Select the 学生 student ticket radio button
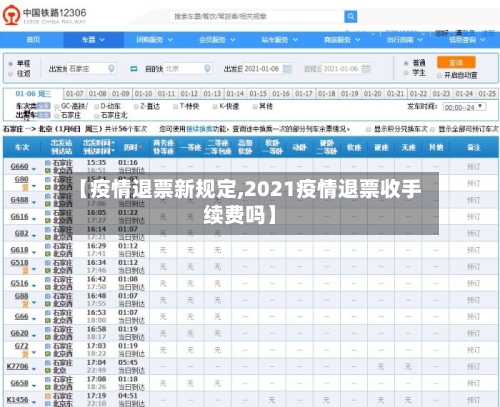The image size is (500, 407). (406, 73)
